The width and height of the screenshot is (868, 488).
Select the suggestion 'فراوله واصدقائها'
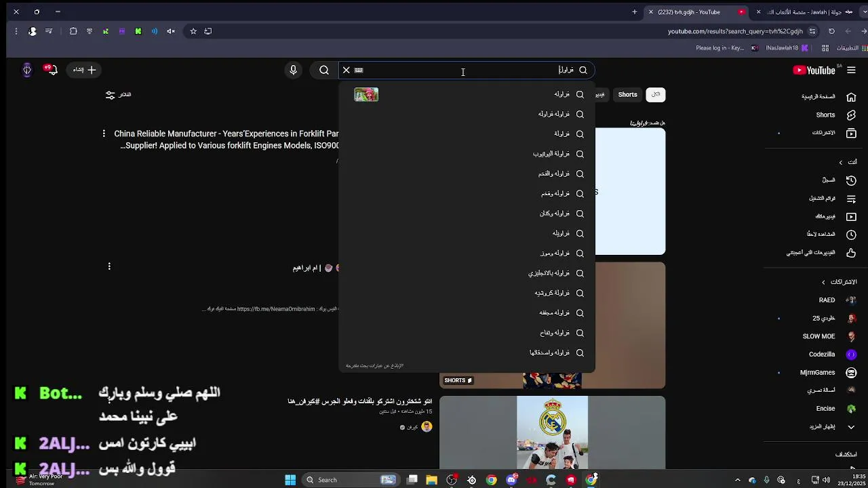point(467,352)
